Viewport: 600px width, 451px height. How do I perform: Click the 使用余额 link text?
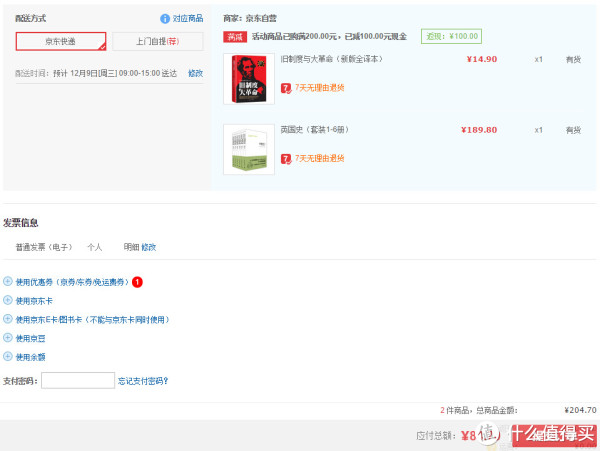click(x=30, y=357)
